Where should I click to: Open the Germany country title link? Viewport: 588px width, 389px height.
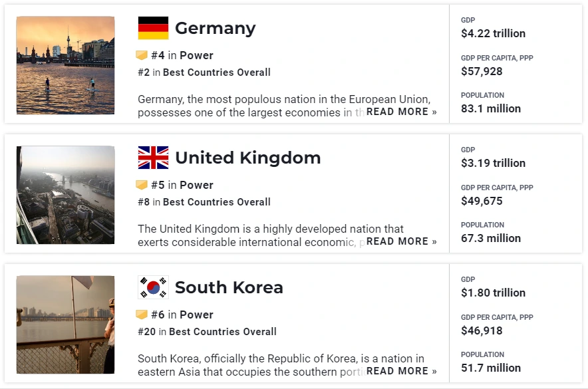[216, 28]
